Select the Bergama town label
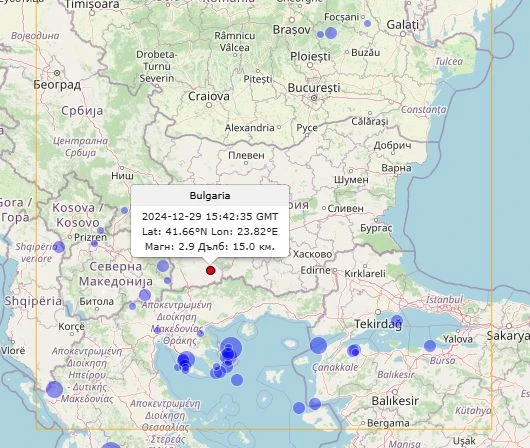The height and width of the screenshot is (448, 530). [x=388, y=423]
